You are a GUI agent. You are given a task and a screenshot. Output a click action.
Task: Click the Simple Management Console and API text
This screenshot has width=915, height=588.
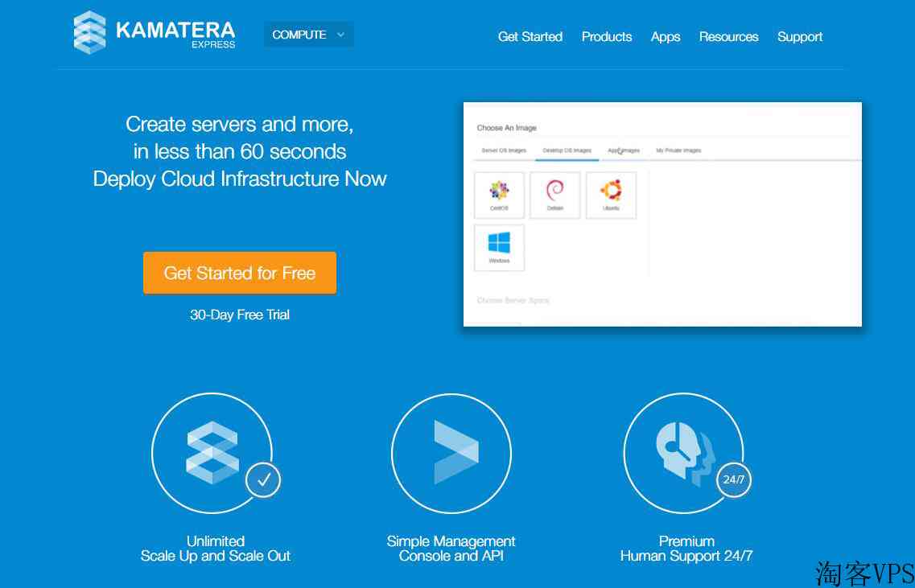tap(451, 549)
